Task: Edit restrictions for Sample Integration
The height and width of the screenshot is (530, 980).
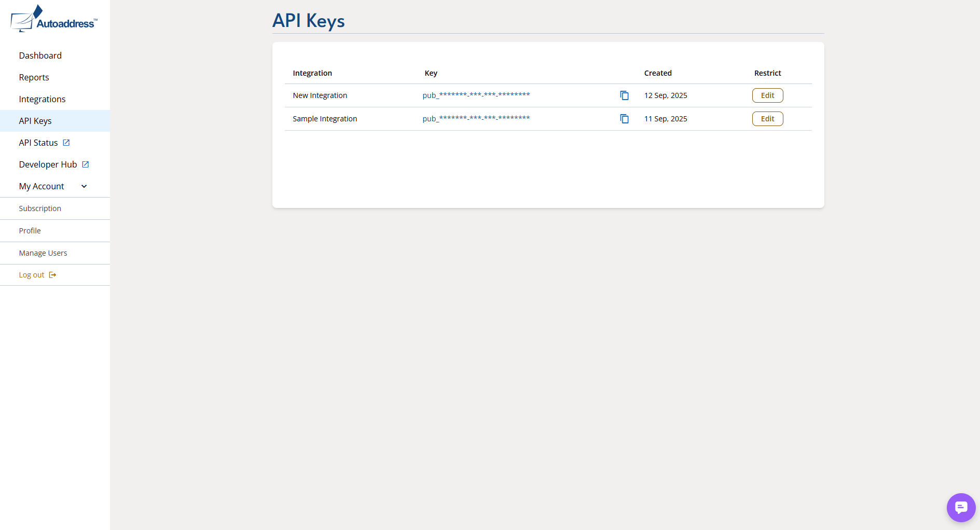Action: (767, 119)
